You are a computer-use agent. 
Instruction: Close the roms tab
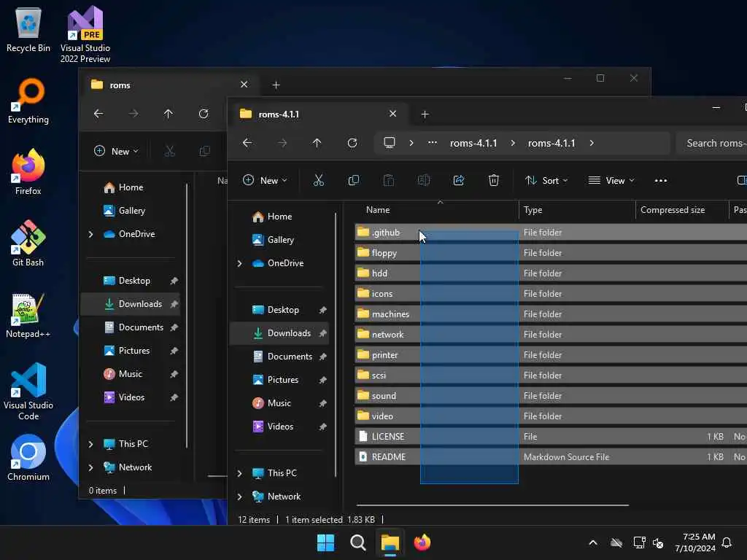click(x=244, y=85)
